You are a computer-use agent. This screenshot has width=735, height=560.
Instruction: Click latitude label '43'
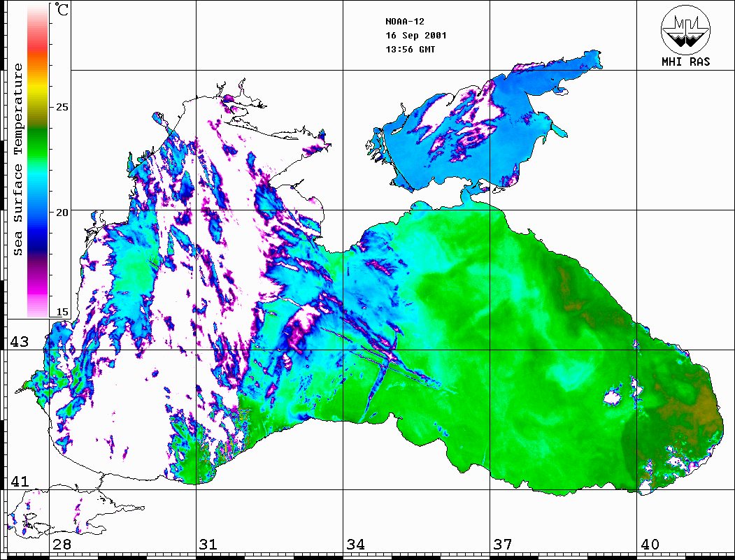click(19, 342)
